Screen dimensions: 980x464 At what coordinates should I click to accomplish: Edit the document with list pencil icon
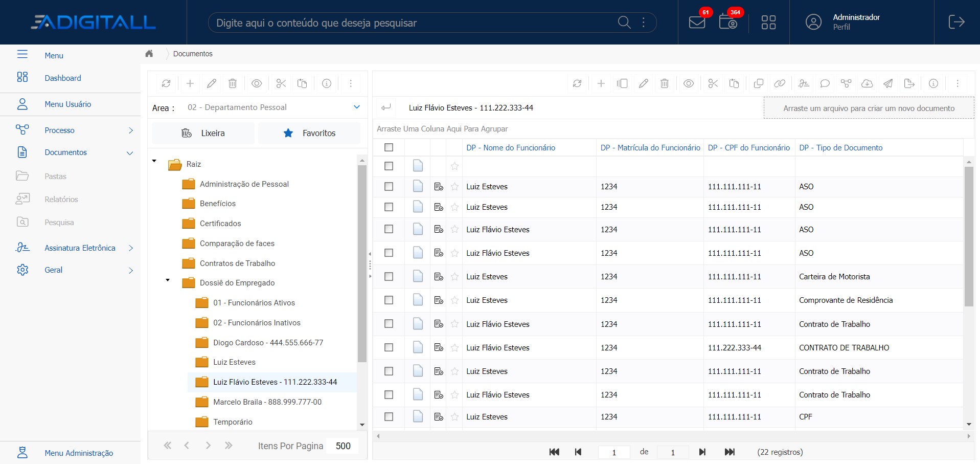click(644, 83)
